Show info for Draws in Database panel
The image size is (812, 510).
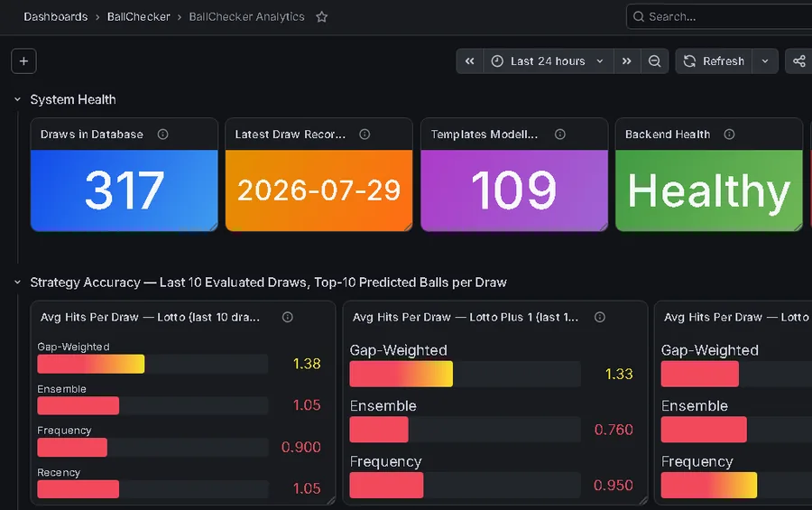pyautogui.click(x=162, y=134)
